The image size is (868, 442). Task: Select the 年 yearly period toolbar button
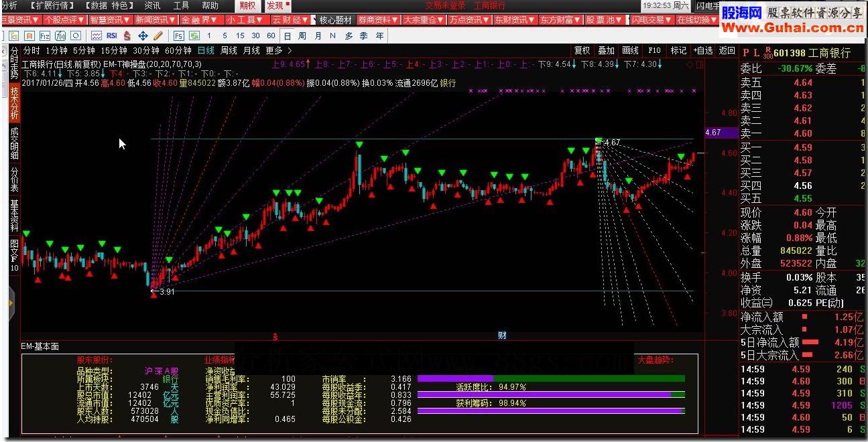(379, 35)
